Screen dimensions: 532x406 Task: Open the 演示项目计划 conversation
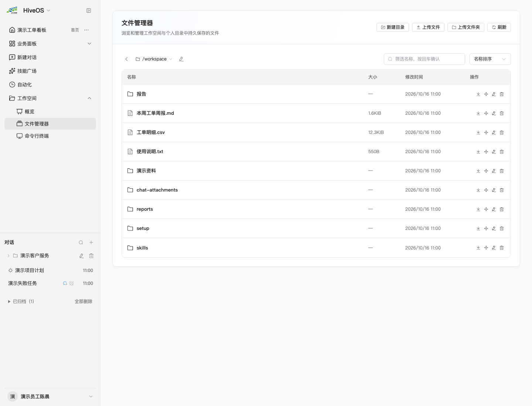(x=50, y=271)
